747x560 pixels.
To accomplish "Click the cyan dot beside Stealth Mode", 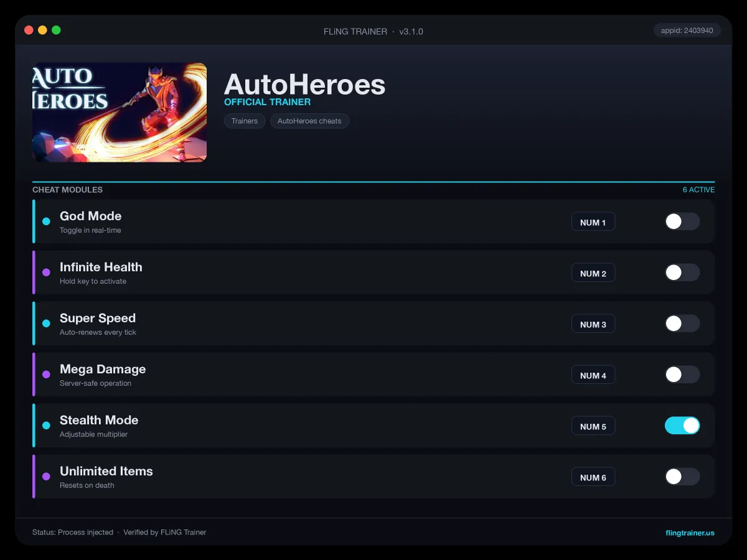I will pos(46,426).
